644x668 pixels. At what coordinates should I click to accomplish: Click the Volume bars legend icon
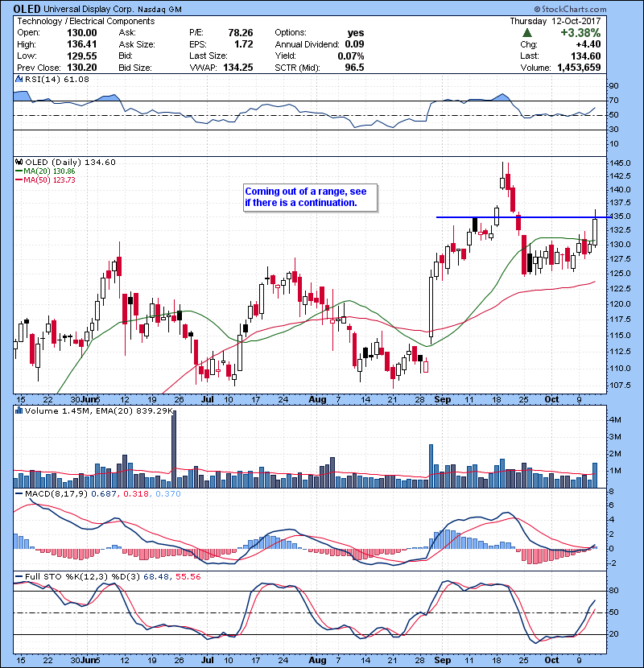[x=19, y=410]
